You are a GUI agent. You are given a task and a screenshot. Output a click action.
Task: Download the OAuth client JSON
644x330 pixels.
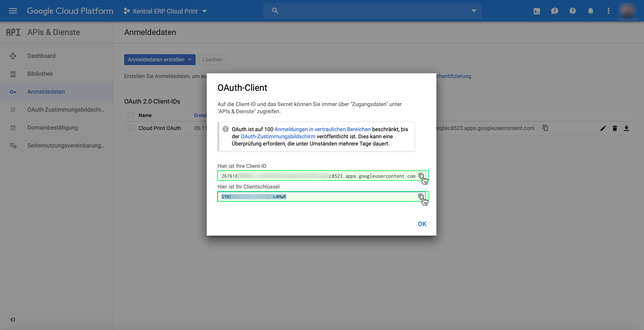[x=627, y=128]
